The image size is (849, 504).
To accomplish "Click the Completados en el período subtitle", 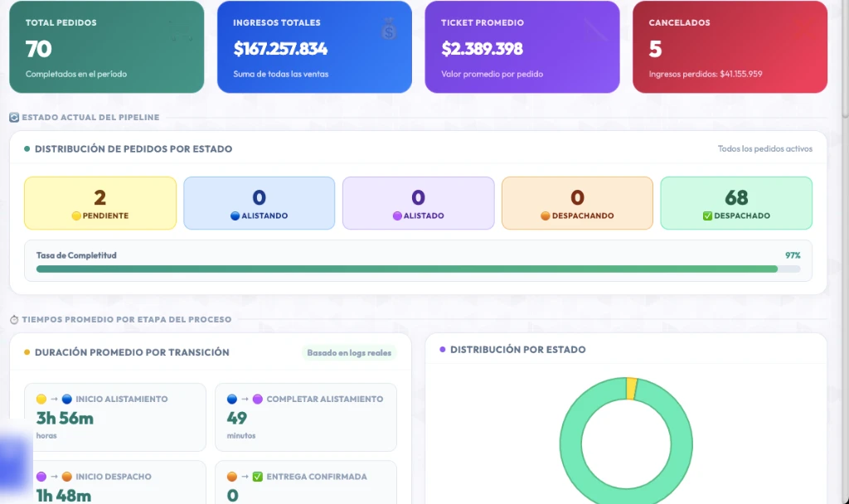I will (x=76, y=74).
